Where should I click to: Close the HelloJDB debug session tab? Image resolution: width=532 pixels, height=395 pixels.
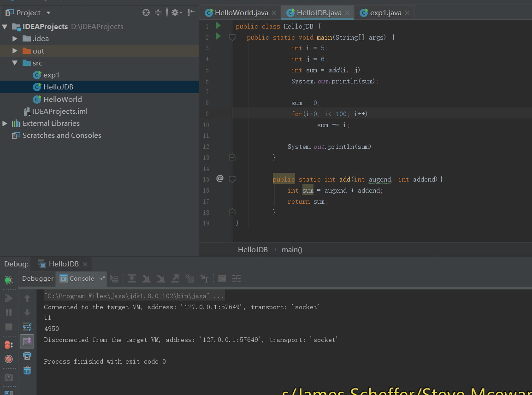click(85, 265)
